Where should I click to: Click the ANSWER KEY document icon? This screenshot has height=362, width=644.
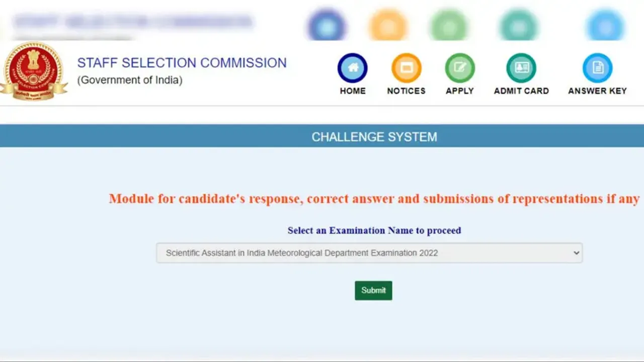pyautogui.click(x=597, y=68)
